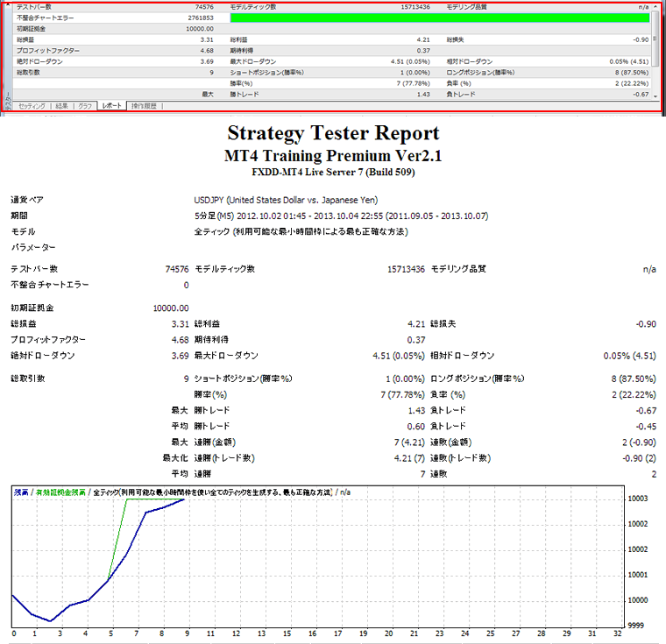This screenshot has width=666, height=644.
Task: Click report total gross loss -0.90 value
Action: pyautogui.click(x=646, y=324)
